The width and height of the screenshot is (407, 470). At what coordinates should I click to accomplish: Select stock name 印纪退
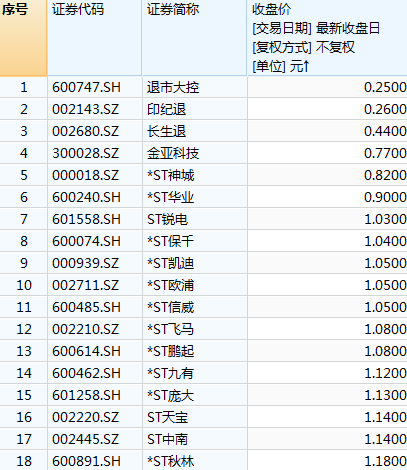coord(166,109)
